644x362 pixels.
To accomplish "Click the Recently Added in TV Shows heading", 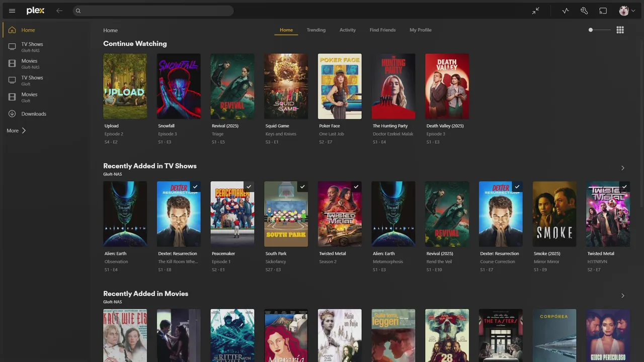I will click(150, 166).
